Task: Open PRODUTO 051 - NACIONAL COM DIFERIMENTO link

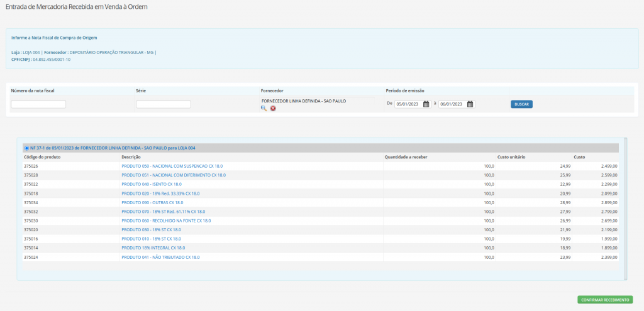Action: [174, 175]
